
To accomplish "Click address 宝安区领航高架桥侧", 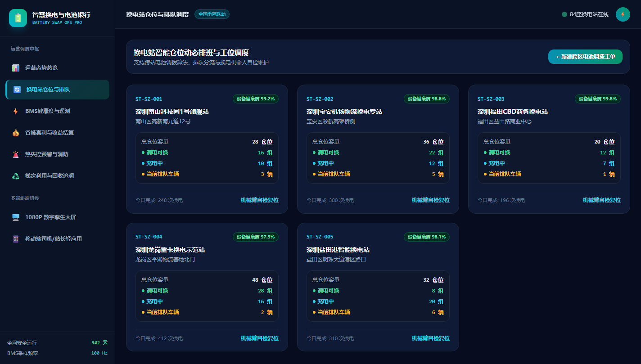I will coord(331,121).
